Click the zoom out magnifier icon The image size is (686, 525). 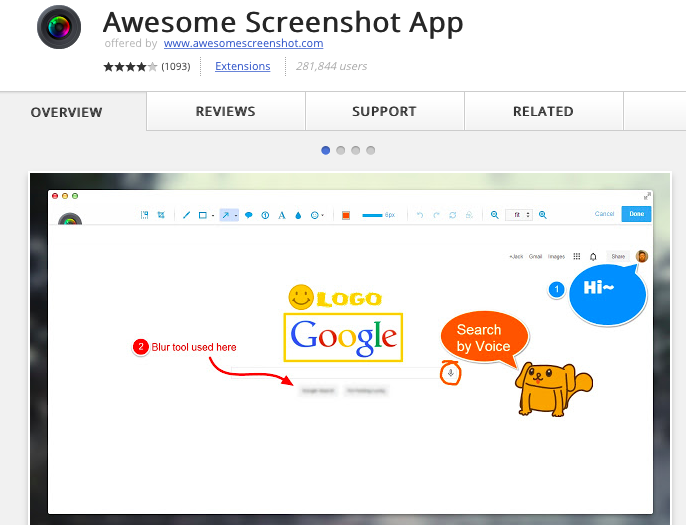(494, 215)
